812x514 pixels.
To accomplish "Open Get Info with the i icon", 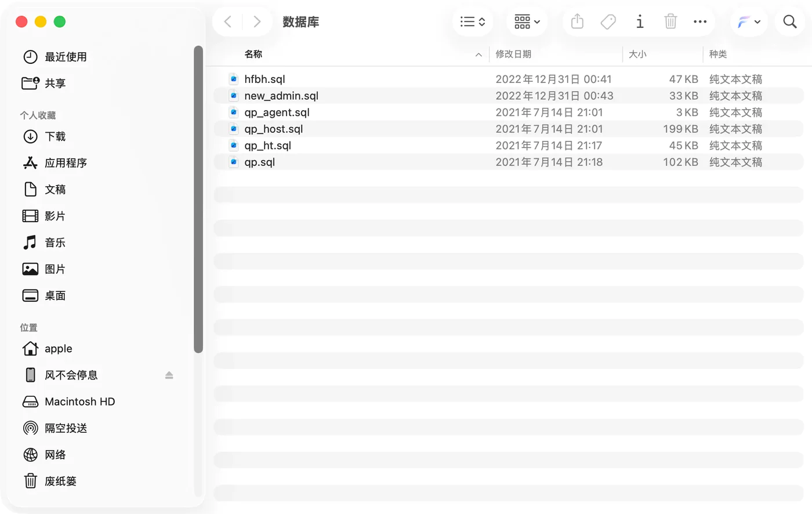I will coord(640,22).
